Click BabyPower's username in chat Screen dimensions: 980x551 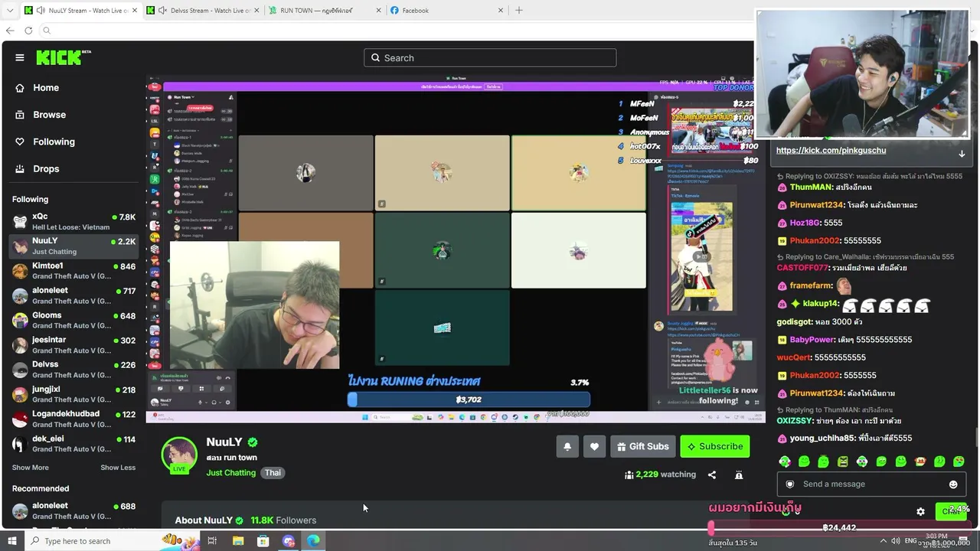coord(812,340)
